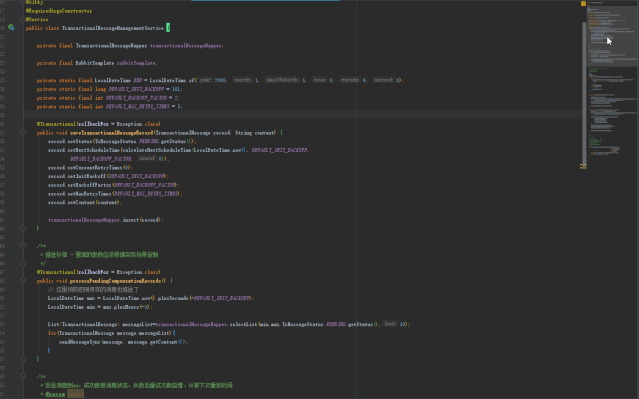This screenshot has height=399, width=639.
Task: Click the messageList variable declaration
Action: click(138, 324)
